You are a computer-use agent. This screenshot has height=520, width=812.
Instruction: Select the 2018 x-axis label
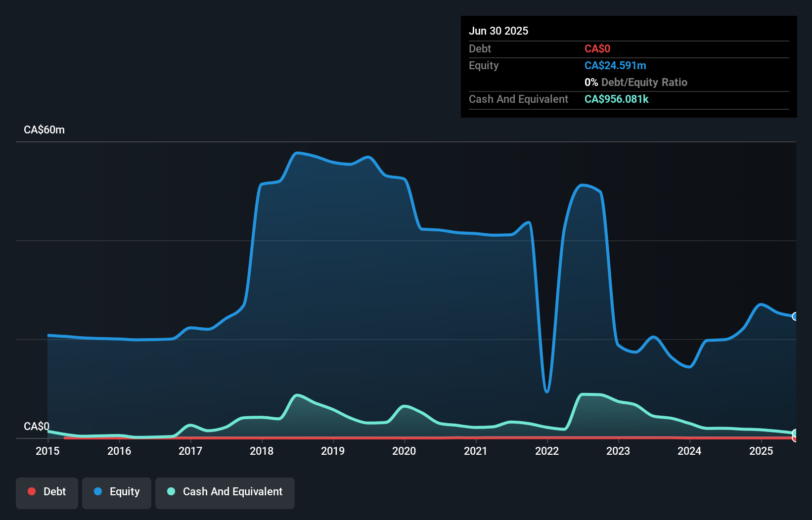262,451
